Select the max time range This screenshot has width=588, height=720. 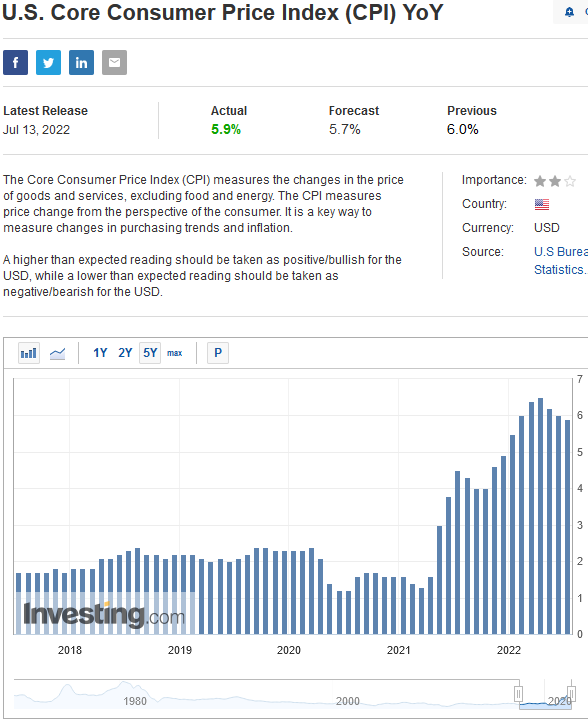click(174, 353)
